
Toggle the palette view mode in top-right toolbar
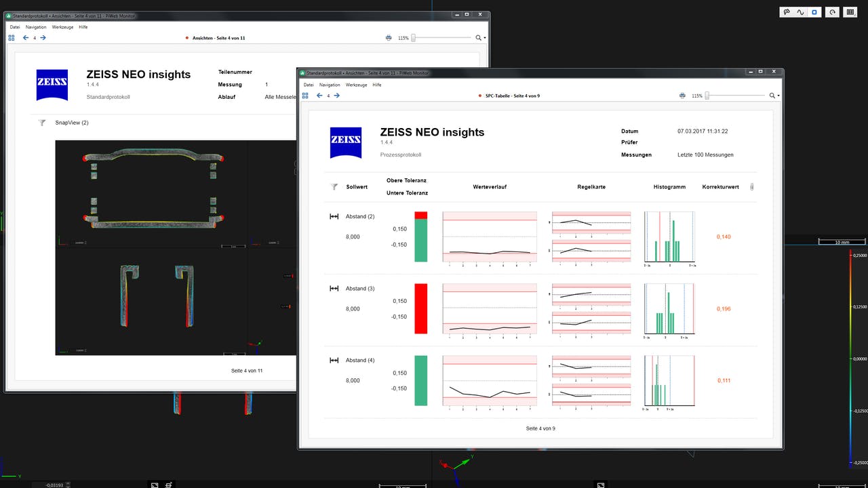pyautogui.click(x=787, y=12)
